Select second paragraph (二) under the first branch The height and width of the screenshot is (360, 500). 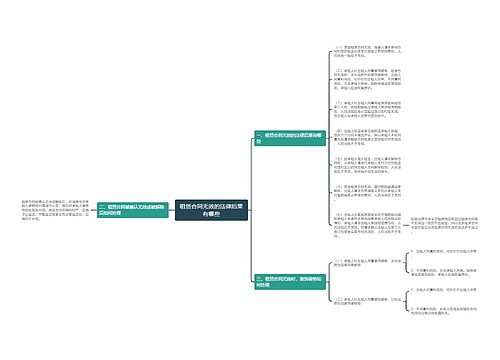(x=368, y=80)
